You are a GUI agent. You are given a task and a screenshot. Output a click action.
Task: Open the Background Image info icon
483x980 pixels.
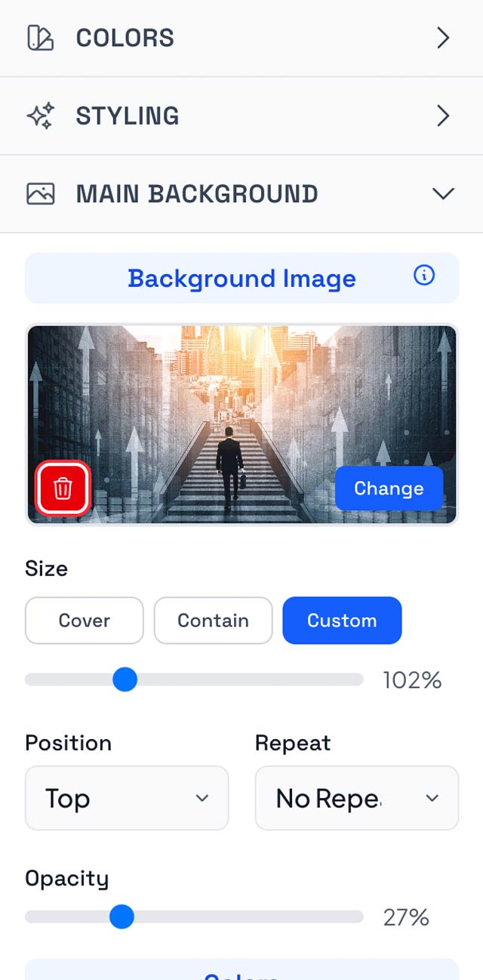424,276
